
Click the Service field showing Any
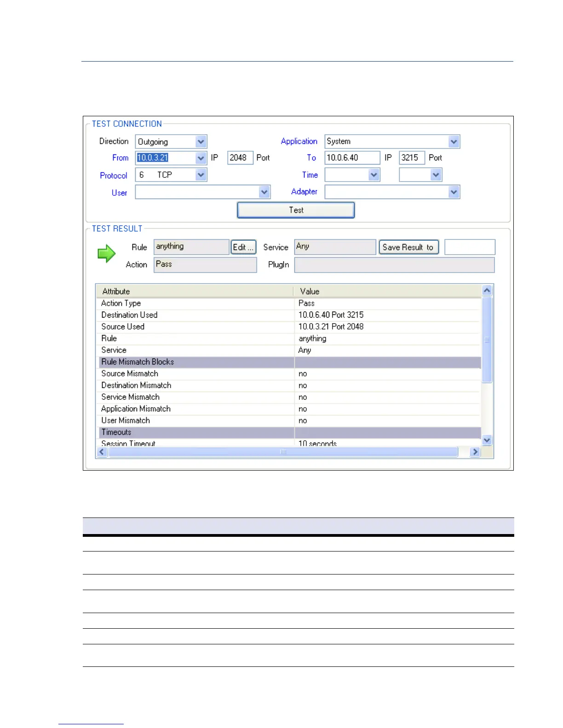tap(335, 247)
